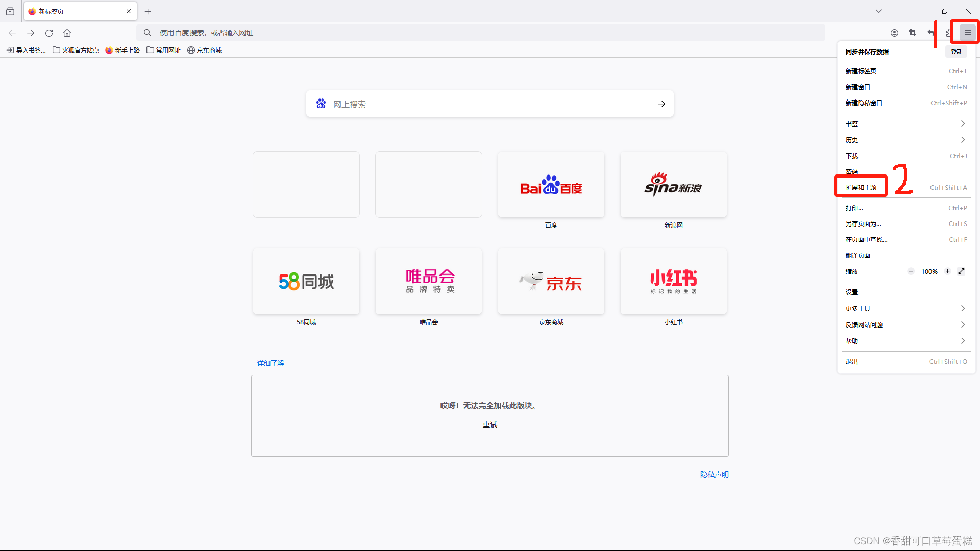Click the 网上搜索 search input
Image resolution: width=980 pixels, height=551 pixels.
[490, 104]
